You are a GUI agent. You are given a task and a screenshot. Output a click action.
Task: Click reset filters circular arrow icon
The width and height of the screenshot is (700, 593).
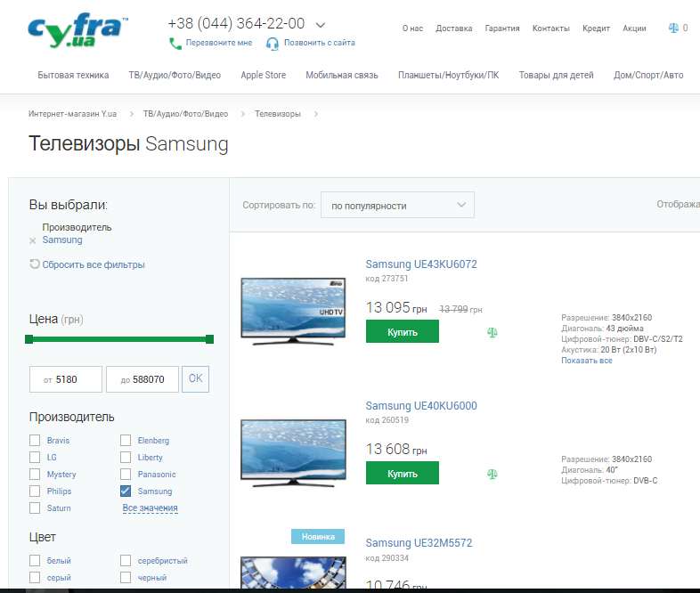tap(35, 264)
